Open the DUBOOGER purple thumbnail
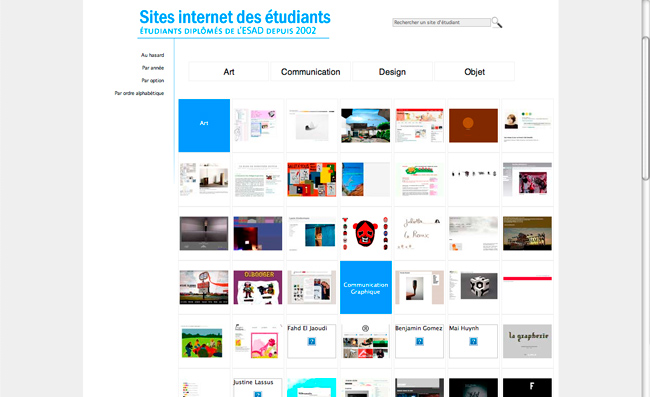Screen dimensions: 650x397 pyautogui.click(x=258, y=287)
